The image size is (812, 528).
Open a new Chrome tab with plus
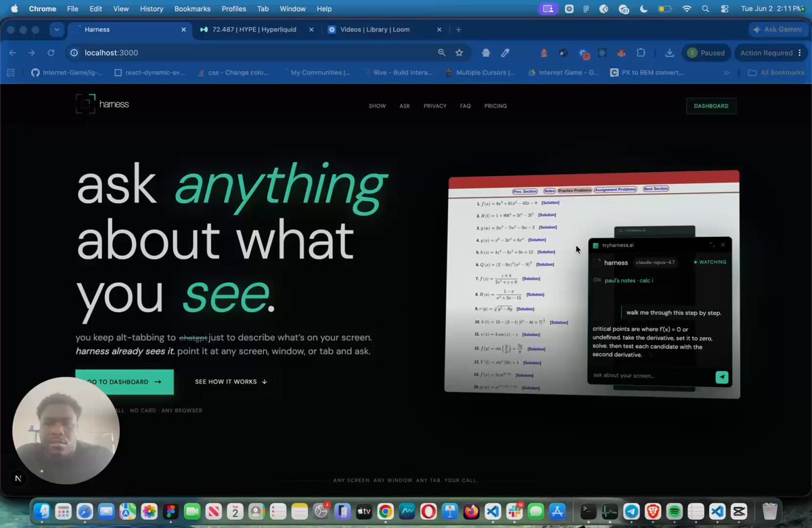tap(458, 30)
